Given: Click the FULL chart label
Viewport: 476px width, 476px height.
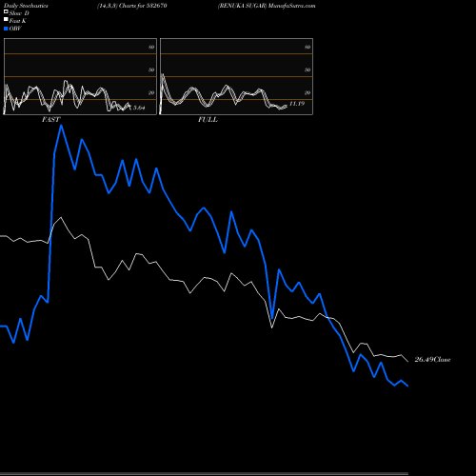Looking at the screenshot, I should coord(208,120).
